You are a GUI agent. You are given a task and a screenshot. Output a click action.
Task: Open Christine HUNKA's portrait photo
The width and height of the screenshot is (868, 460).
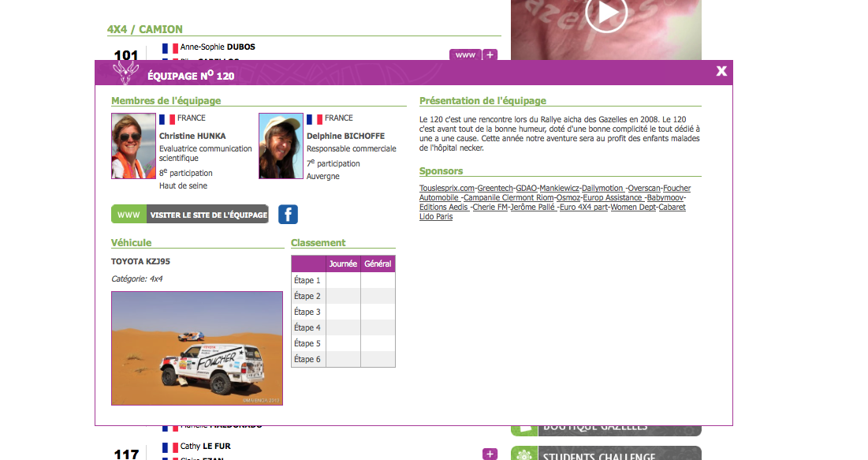(133, 146)
